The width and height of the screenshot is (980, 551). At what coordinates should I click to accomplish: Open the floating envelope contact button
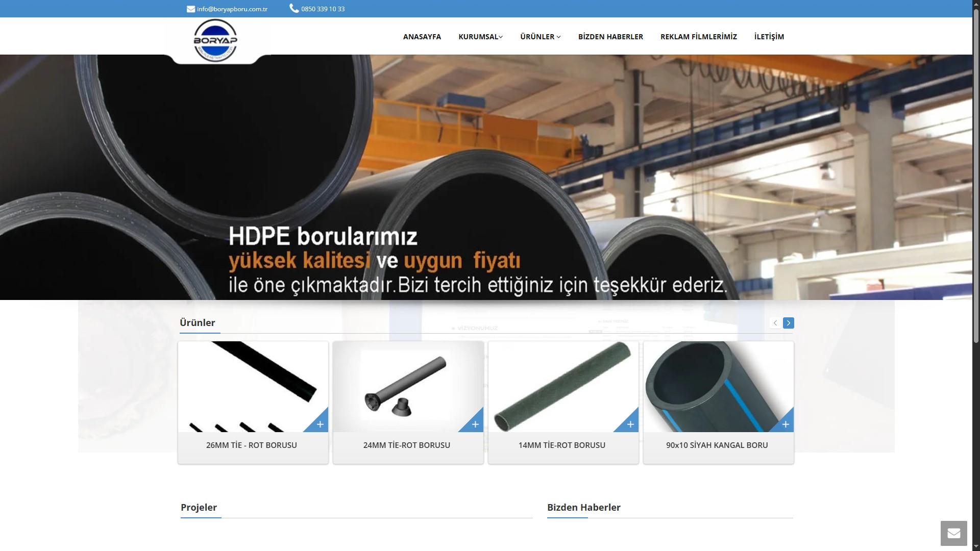954,534
